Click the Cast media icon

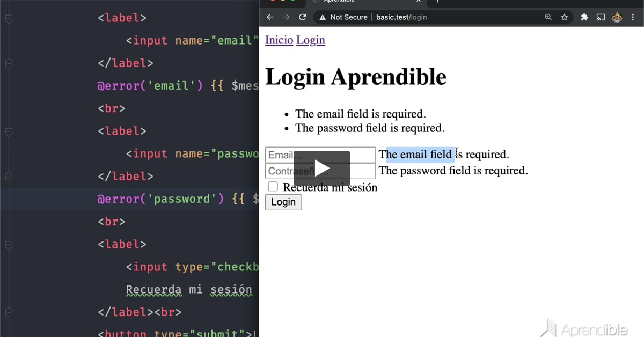601,17
